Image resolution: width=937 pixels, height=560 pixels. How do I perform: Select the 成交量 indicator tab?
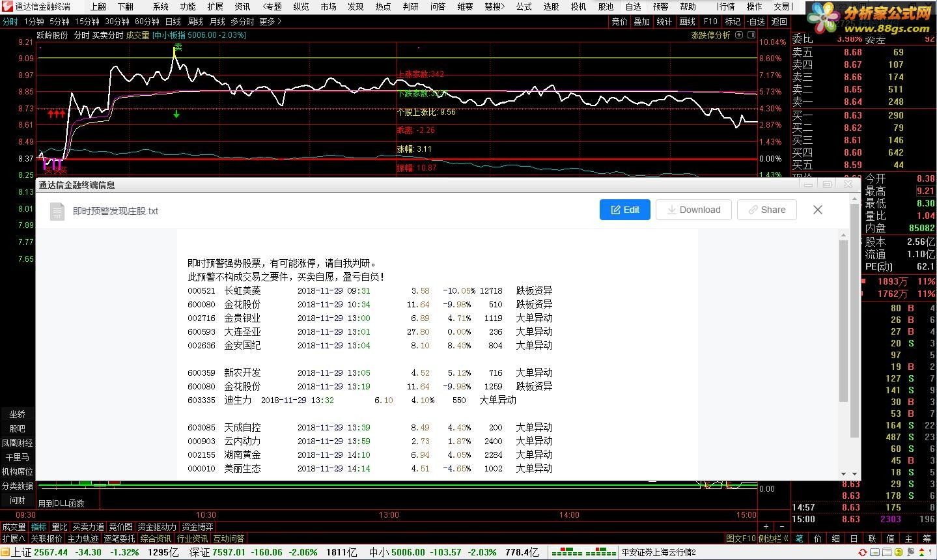(x=14, y=527)
